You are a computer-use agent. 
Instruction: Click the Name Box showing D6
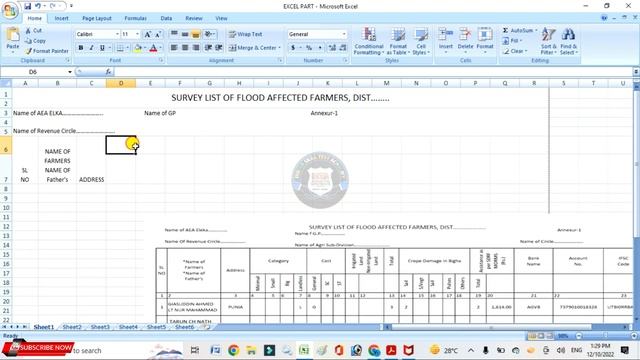point(36,72)
